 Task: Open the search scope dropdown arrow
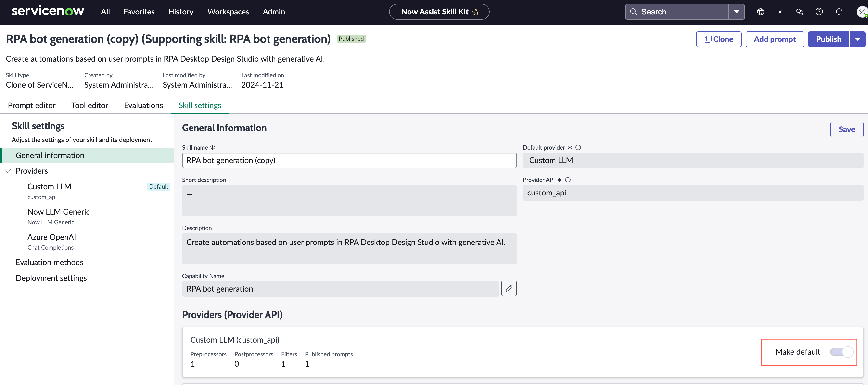point(736,12)
